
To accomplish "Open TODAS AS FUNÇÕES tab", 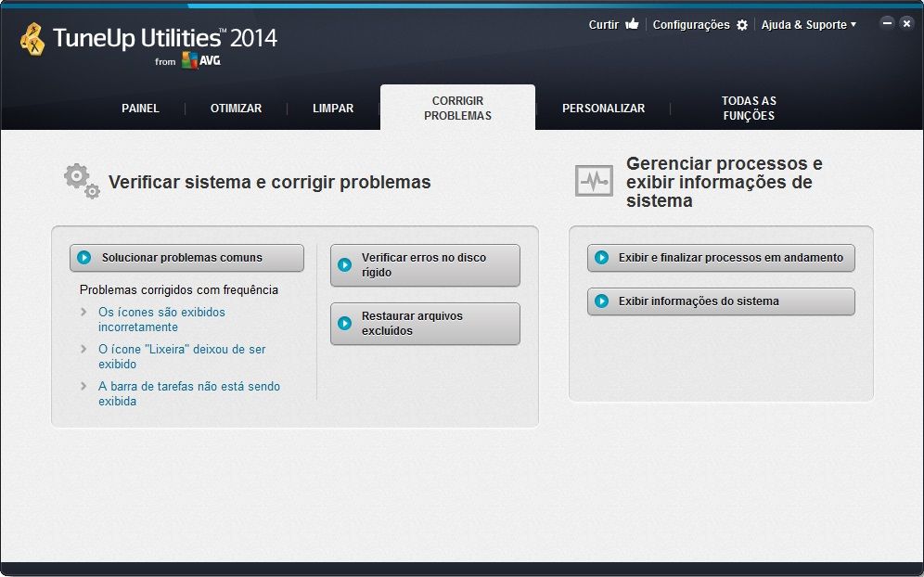I will [x=749, y=109].
